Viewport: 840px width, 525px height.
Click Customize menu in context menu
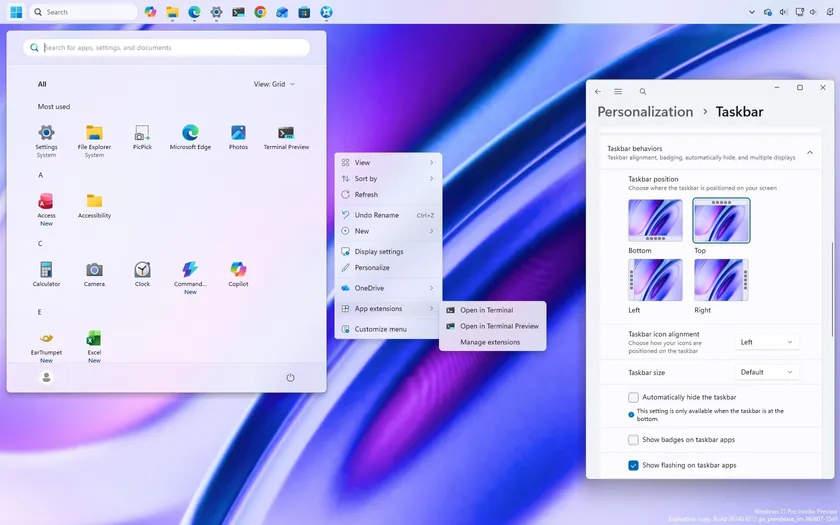coord(388,329)
